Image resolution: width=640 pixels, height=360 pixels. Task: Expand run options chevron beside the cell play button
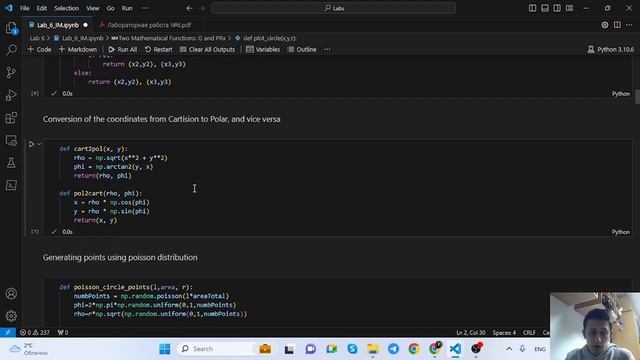[39, 144]
